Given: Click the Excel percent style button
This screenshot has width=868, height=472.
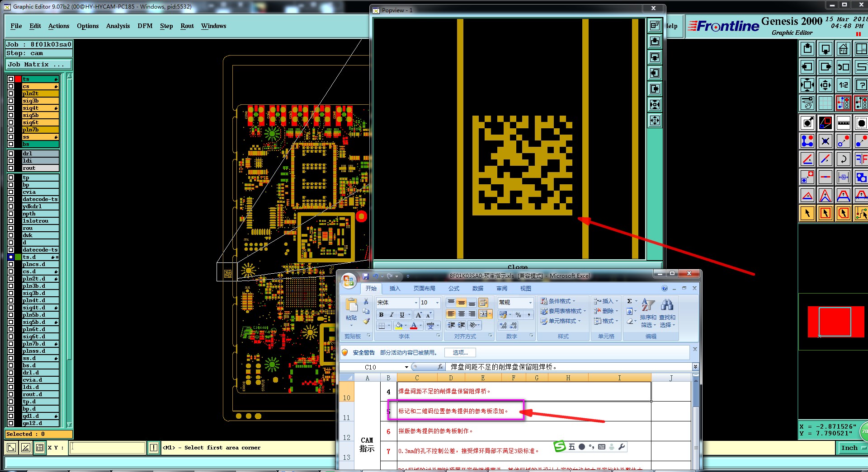Looking at the screenshot, I should click(x=518, y=315).
